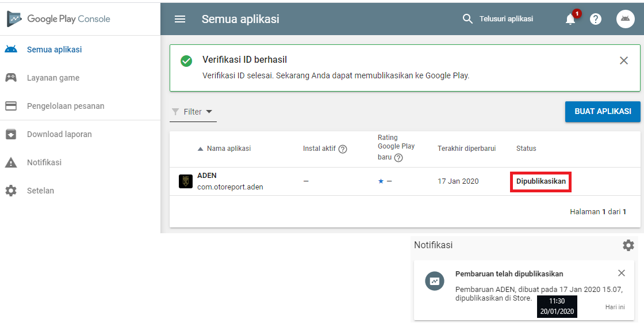The image size is (644, 334).
Task: Open the notifications bell icon
Action: pos(570,19)
